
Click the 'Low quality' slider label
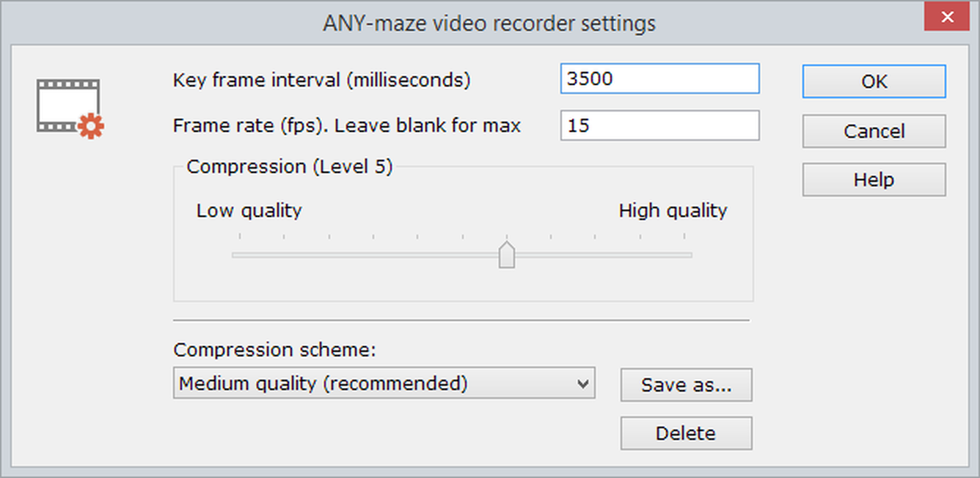[249, 211]
